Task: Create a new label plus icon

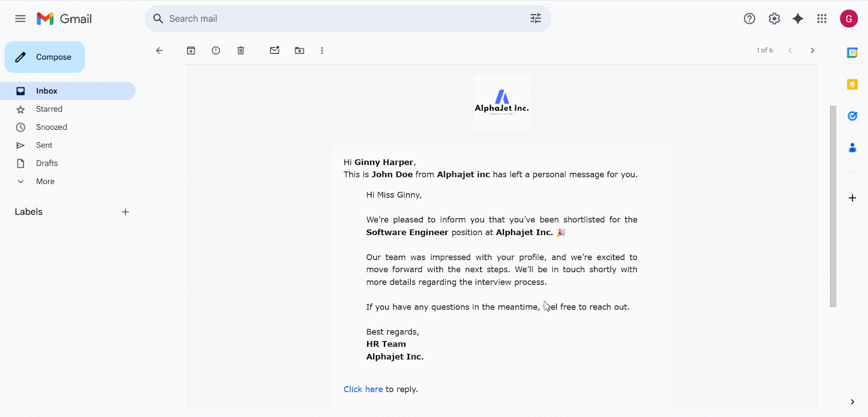Action: pyautogui.click(x=125, y=212)
